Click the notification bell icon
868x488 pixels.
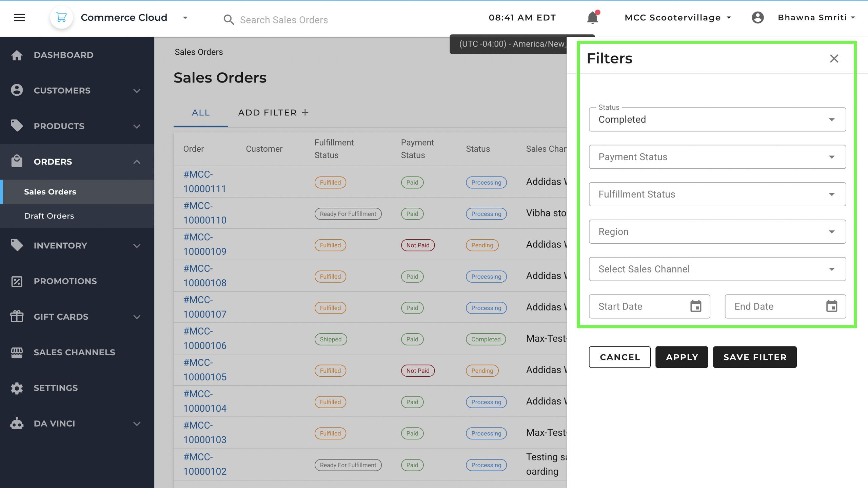pos(592,18)
